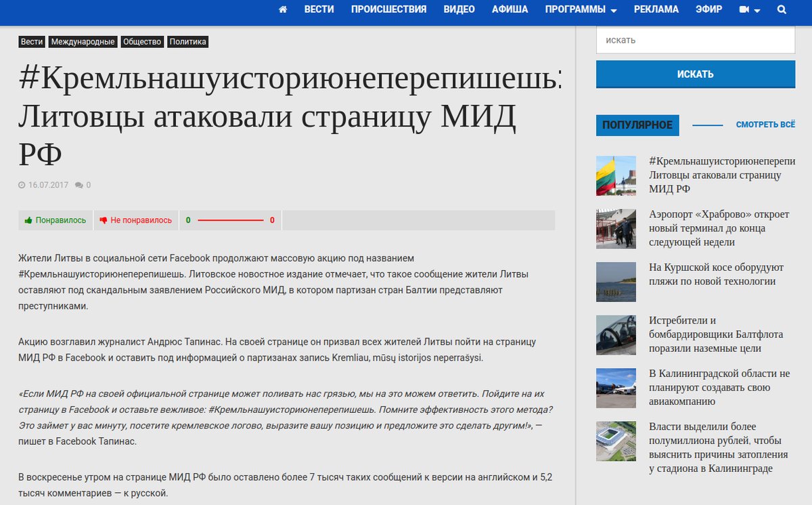
Task: Click the green like count 0
Action: coord(188,221)
